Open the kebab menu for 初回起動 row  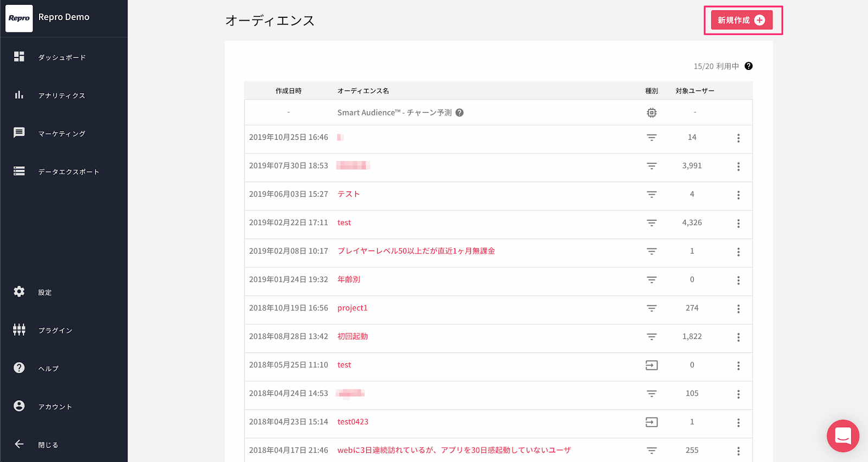click(x=738, y=337)
